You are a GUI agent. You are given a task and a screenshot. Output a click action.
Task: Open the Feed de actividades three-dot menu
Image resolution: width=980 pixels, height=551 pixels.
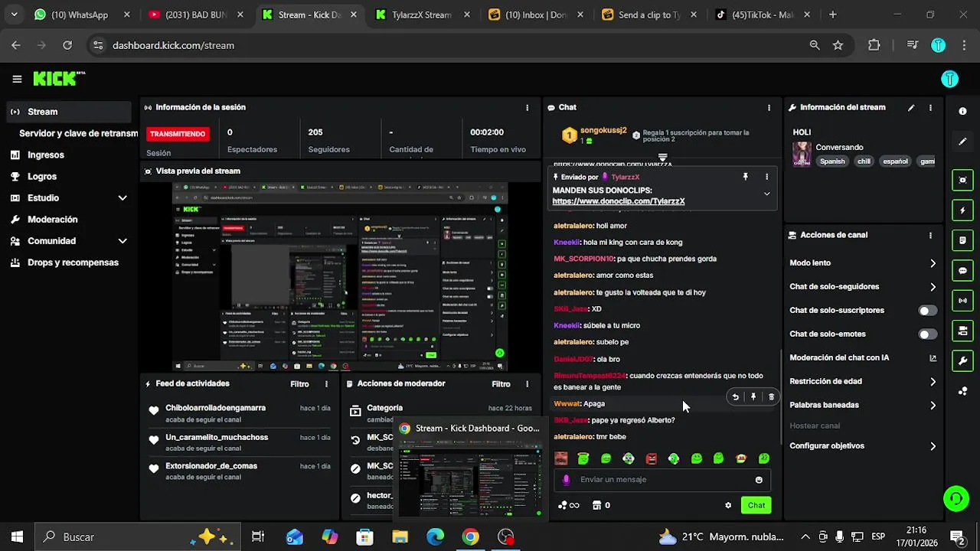(326, 384)
